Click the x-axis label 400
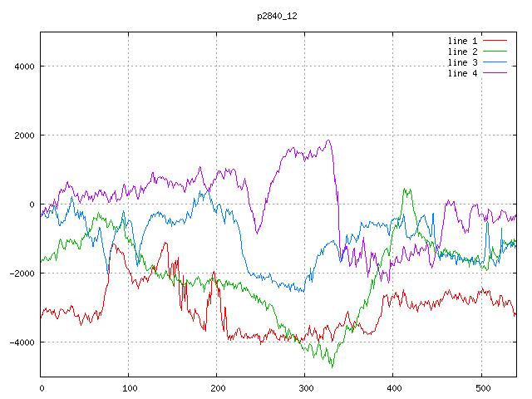532x399 pixels. 394,388
